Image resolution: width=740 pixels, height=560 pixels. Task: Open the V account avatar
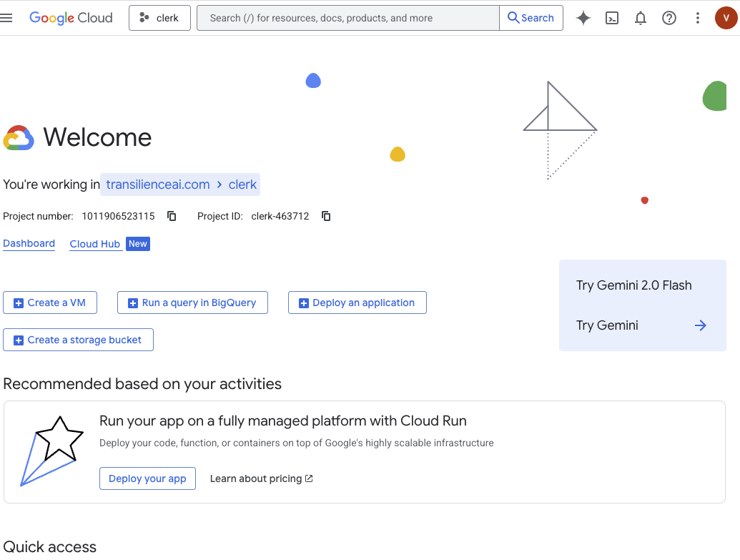click(x=726, y=18)
